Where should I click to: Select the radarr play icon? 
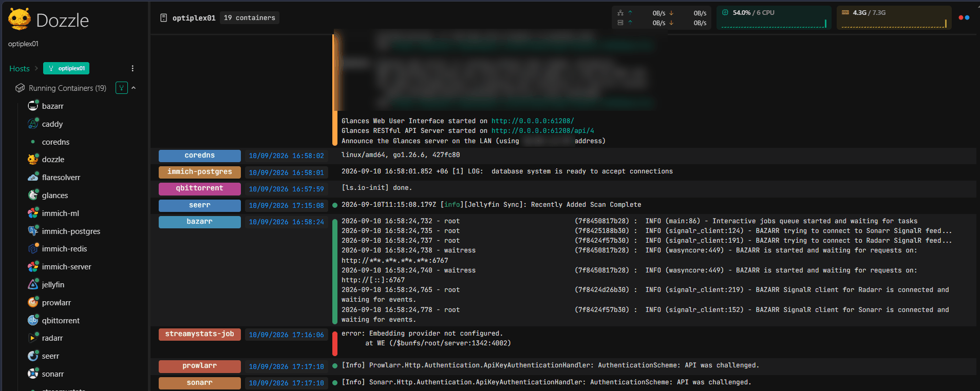[x=33, y=338]
